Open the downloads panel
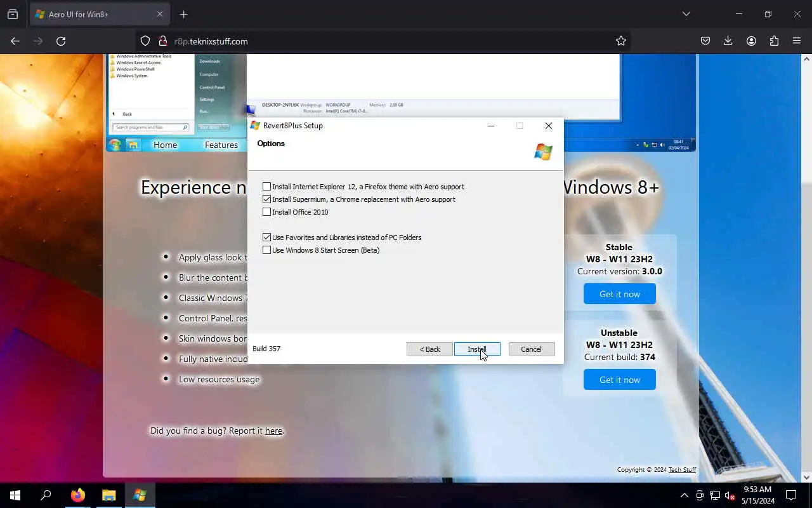The image size is (812, 508). 728,41
